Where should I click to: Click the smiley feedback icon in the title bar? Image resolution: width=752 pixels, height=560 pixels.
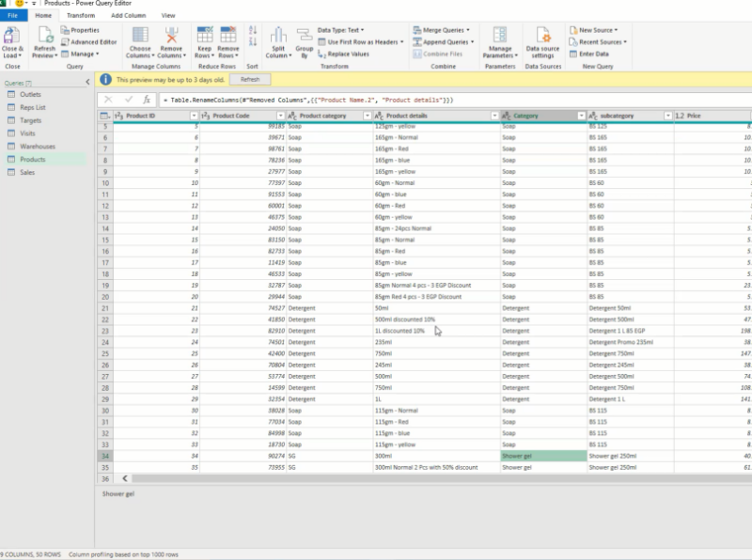point(20,4)
